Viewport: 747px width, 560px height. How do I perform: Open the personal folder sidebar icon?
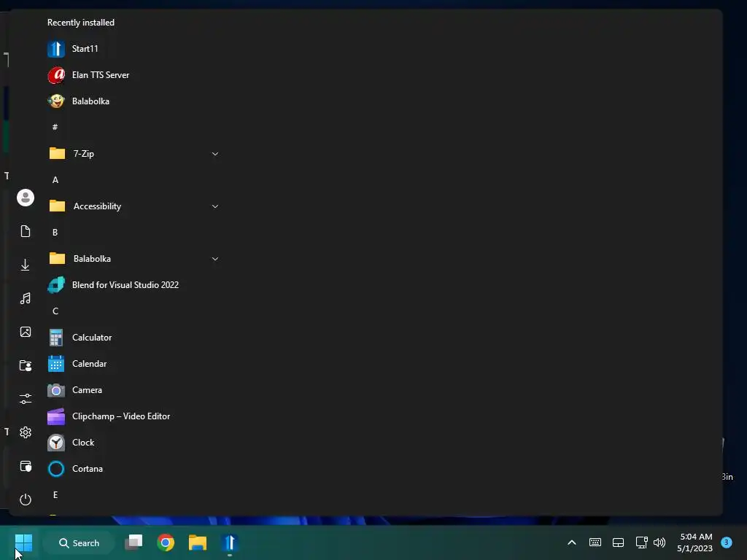pyautogui.click(x=26, y=365)
